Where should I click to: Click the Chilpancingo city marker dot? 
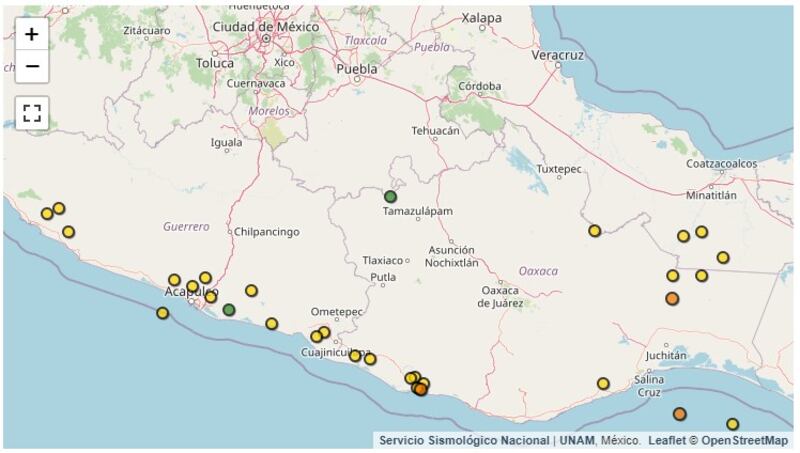(229, 232)
